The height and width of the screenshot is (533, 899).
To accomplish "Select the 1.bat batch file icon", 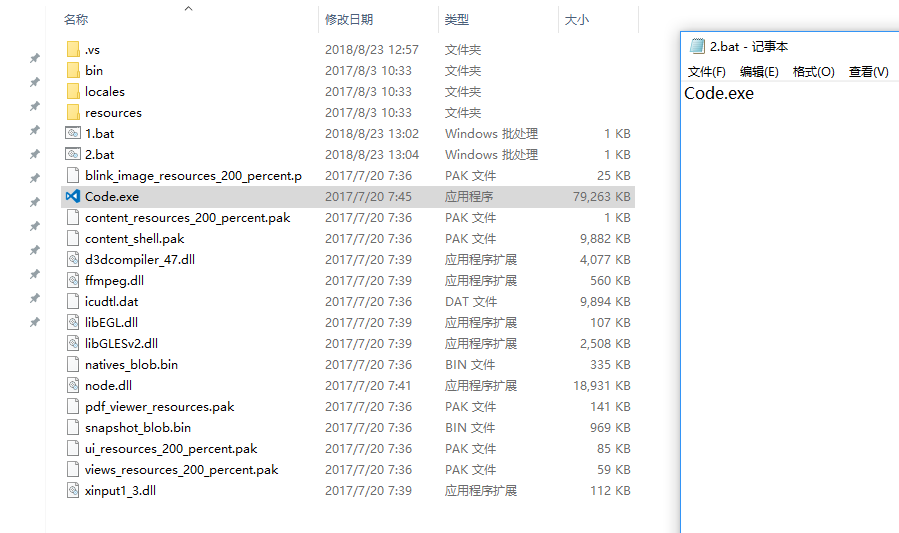I will (72, 134).
